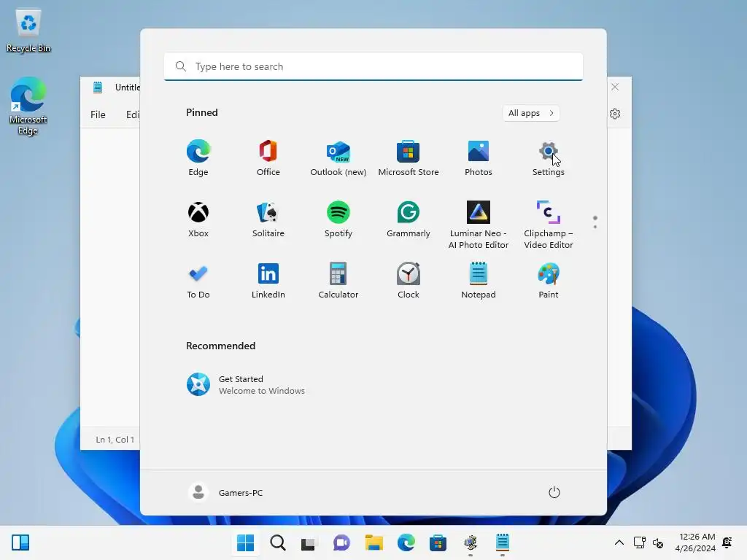
Task: Open Edit menu in Notepad window
Action: (133, 114)
